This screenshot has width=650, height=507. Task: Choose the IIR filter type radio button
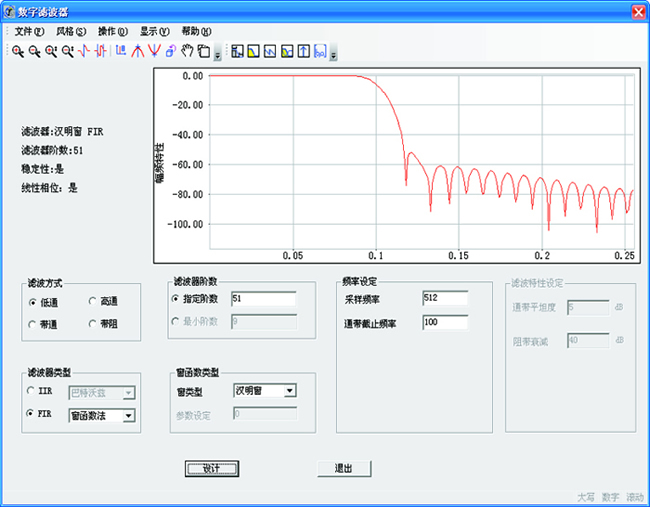coord(32,392)
